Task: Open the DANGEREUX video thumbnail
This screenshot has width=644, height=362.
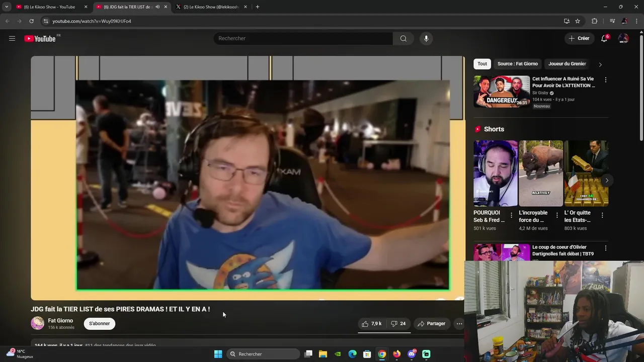Action: (x=502, y=92)
